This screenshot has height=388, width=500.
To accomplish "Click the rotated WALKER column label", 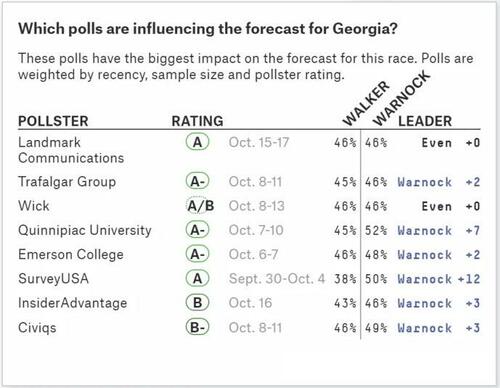I will pyautogui.click(x=366, y=104).
